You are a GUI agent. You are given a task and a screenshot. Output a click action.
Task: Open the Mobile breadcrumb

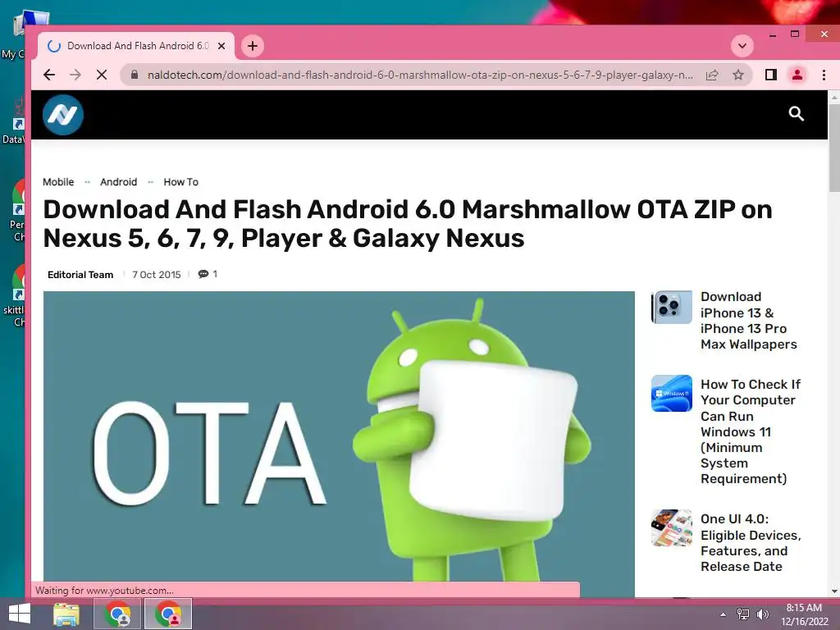[x=58, y=182]
